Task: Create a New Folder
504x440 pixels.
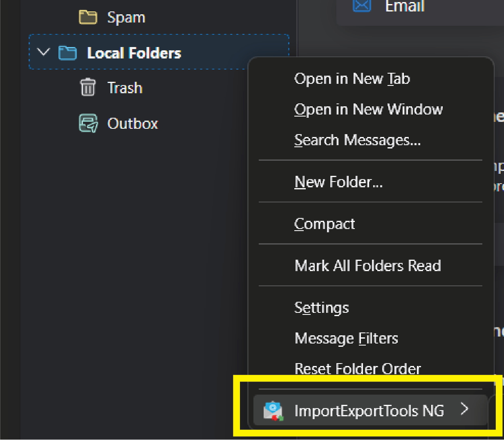Action: coord(338,182)
